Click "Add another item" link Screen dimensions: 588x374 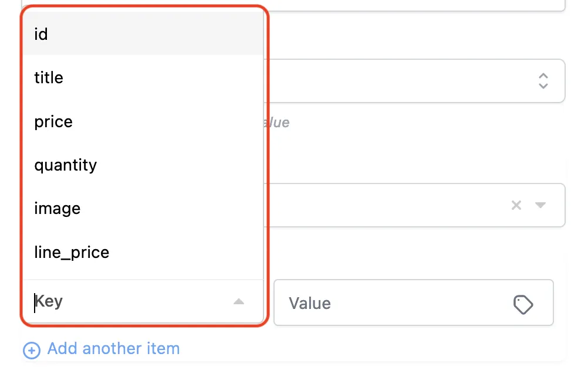coord(113,349)
